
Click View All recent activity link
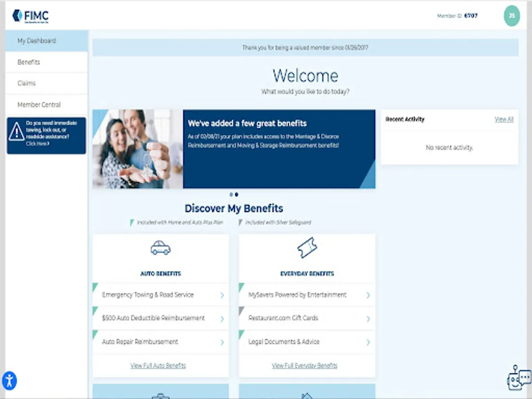point(504,119)
